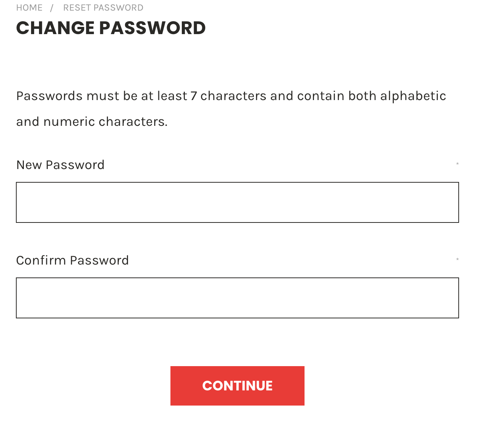Click the "and numeric characters." text line

[x=92, y=122]
